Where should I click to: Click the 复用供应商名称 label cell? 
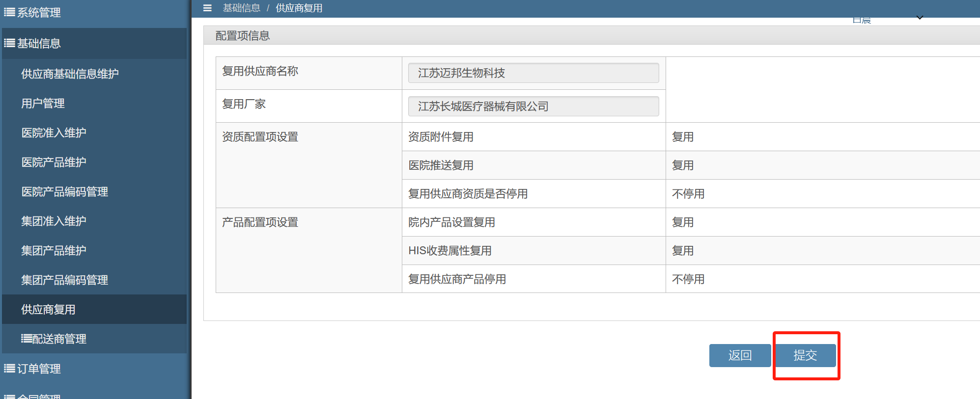coord(309,73)
